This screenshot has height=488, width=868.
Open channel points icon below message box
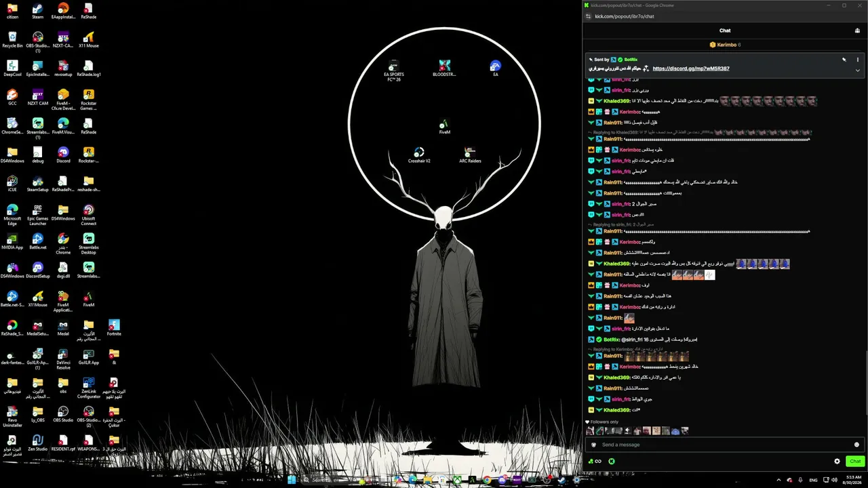(x=595, y=462)
